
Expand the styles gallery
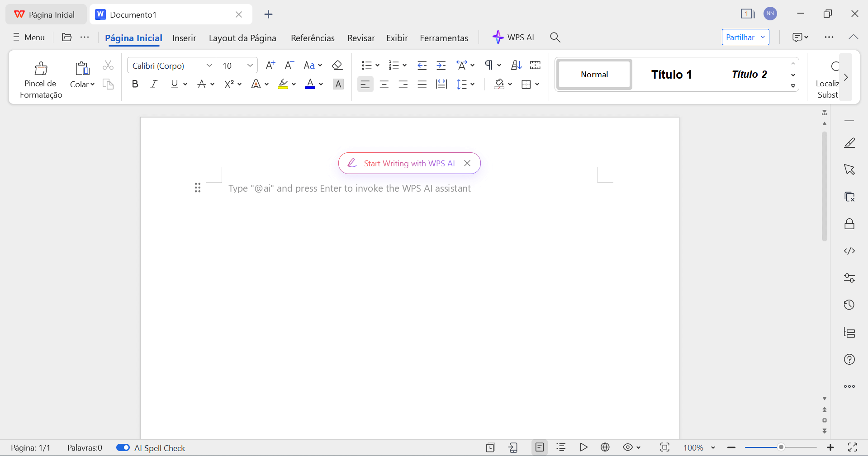793,86
